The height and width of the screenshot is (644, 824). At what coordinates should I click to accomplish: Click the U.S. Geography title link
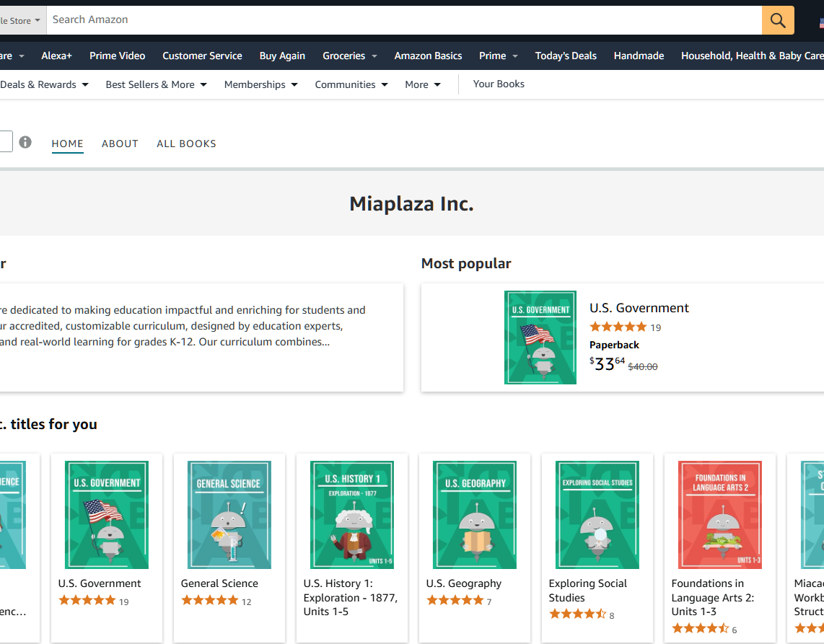(x=464, y=583)
